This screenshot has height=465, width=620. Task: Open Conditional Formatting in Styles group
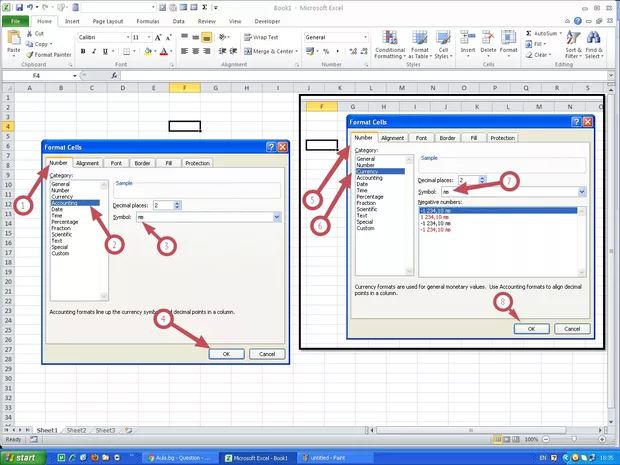point(390,45)
